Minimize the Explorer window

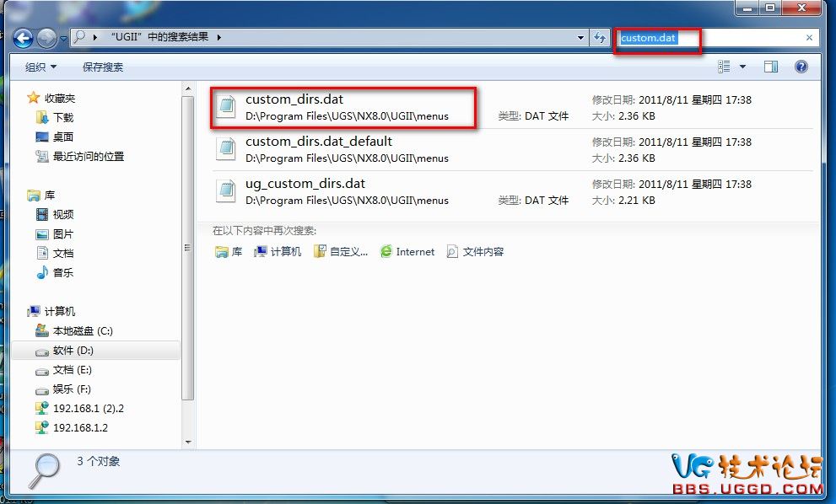747,8
